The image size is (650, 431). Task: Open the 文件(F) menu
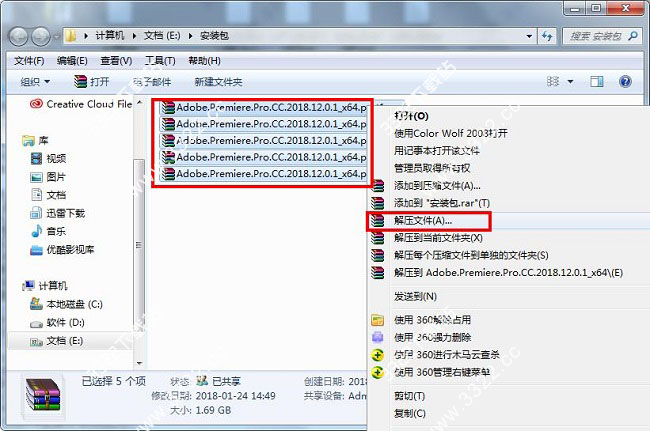29,61
